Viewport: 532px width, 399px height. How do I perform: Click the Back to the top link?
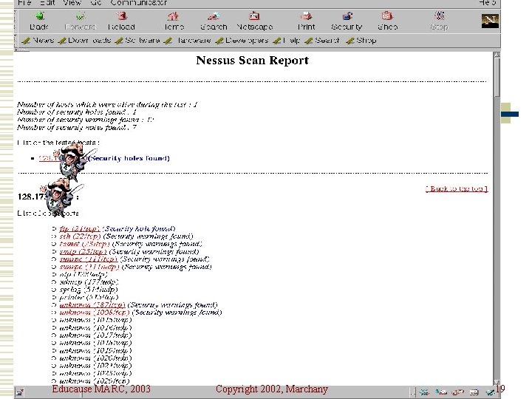click(x=457, y=188)
